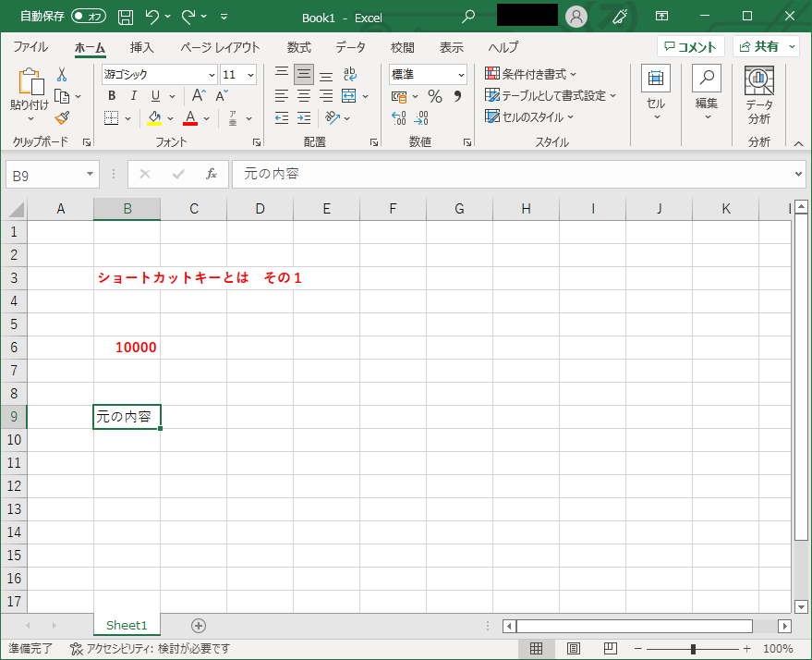Open the search magnifier in title bar
812x660 pixels.
(x=468, y=17)
